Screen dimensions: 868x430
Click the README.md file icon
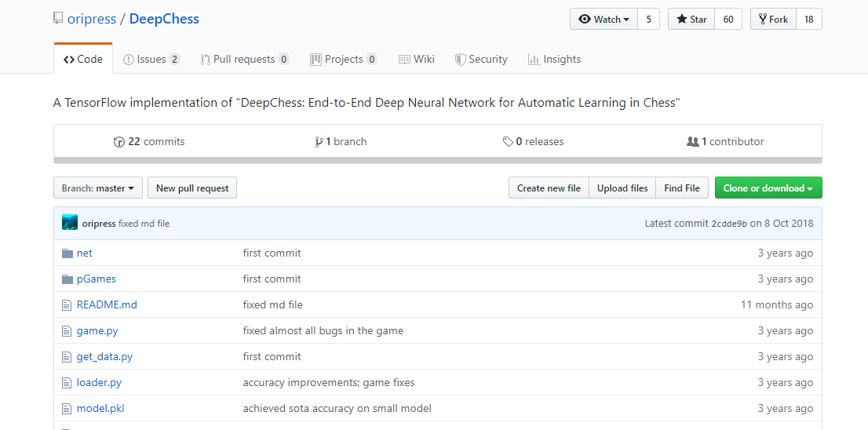pos(67,305)
